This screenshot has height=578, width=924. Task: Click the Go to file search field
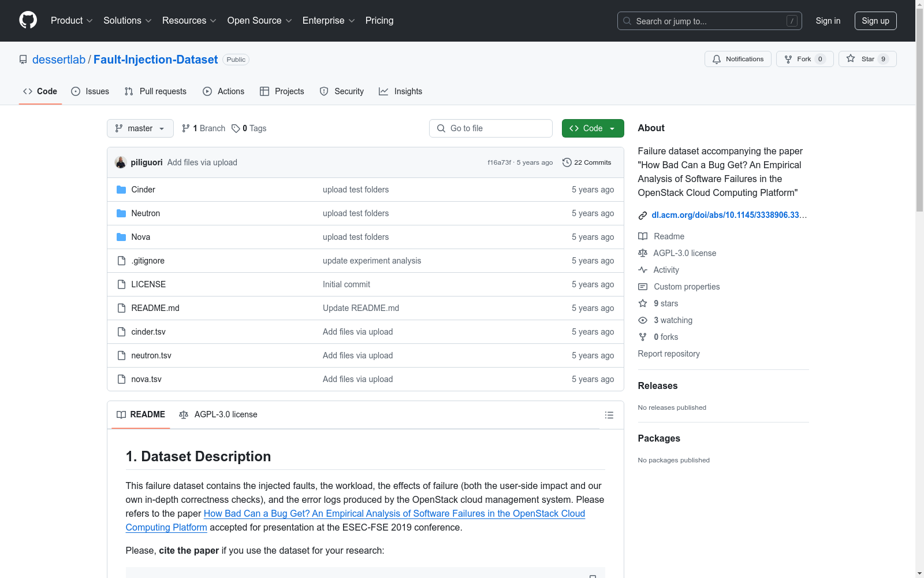click(491, 128)
